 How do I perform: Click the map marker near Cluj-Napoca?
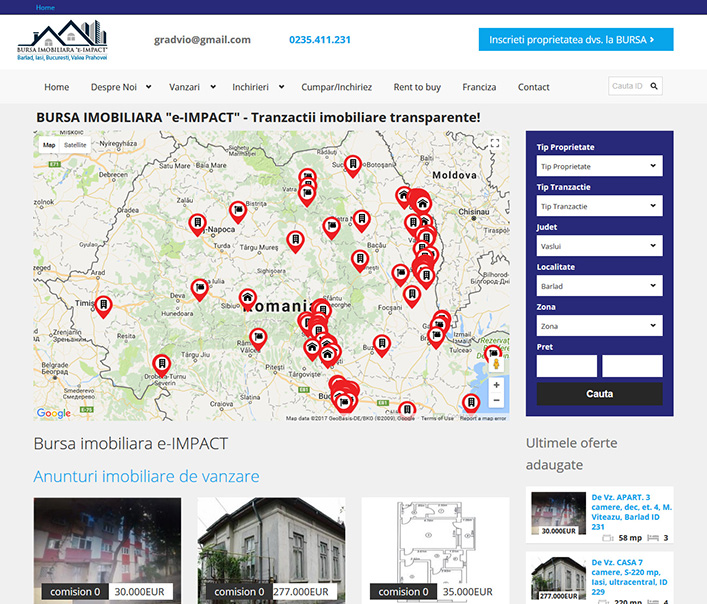(x=197, y=225)
